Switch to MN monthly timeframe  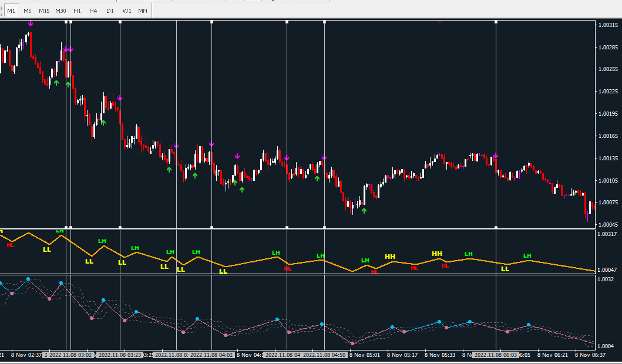coord(143,11)
